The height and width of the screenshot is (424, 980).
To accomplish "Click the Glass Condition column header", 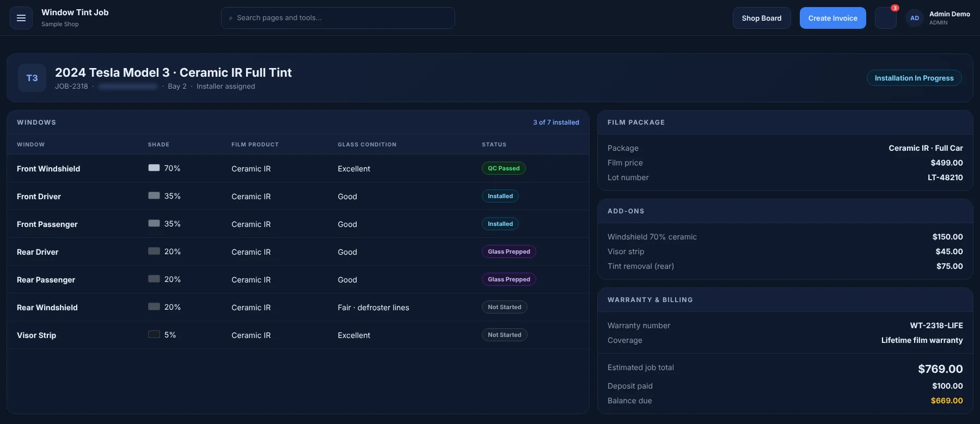I will 367,144.
